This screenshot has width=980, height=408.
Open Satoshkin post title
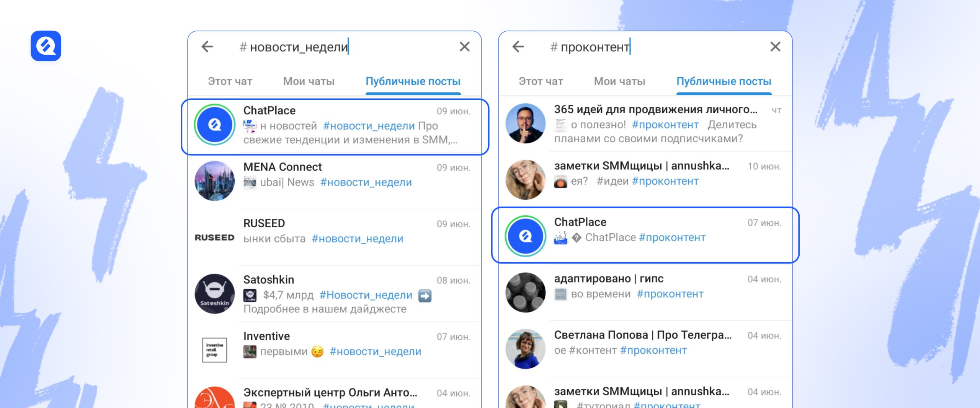point(269,280)
